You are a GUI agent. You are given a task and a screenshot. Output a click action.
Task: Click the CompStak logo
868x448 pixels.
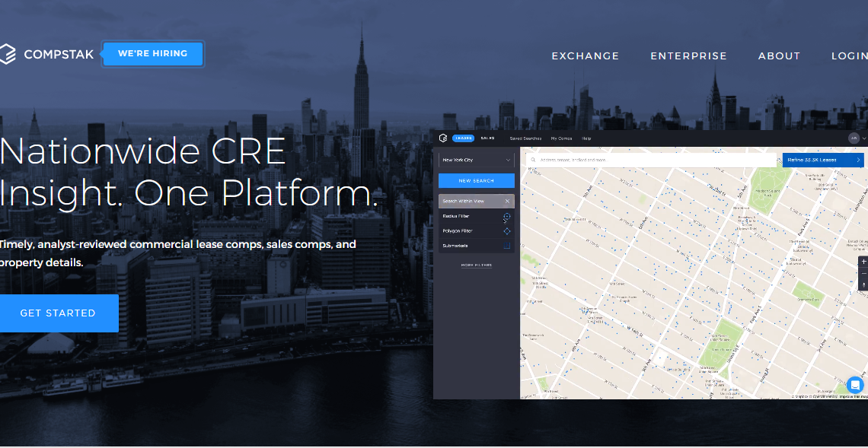coord(47,55)
